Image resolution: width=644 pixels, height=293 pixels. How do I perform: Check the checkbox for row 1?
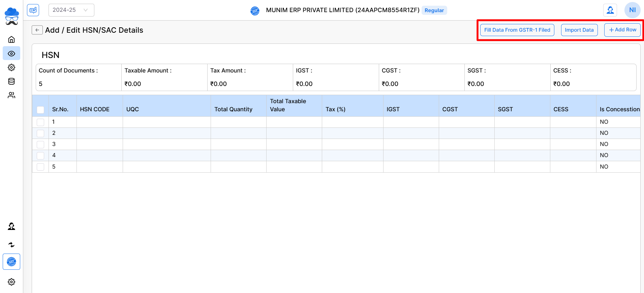pyautogui.click(x=40, y=122)
